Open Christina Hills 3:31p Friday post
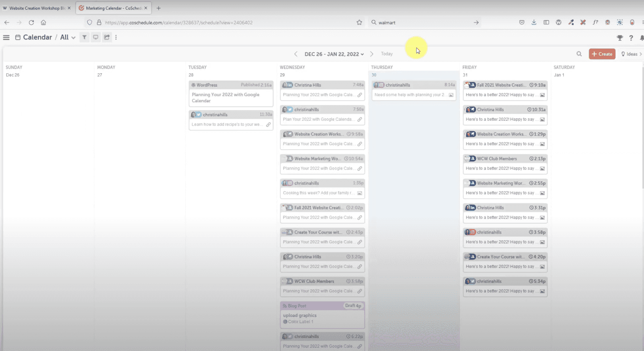644x351 pixels. (505, 213)
